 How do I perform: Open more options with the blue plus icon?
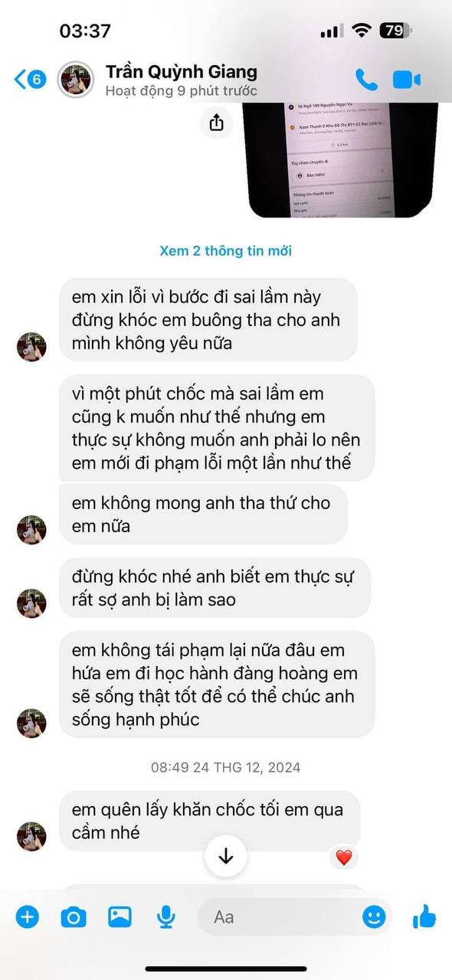(28, 916)
